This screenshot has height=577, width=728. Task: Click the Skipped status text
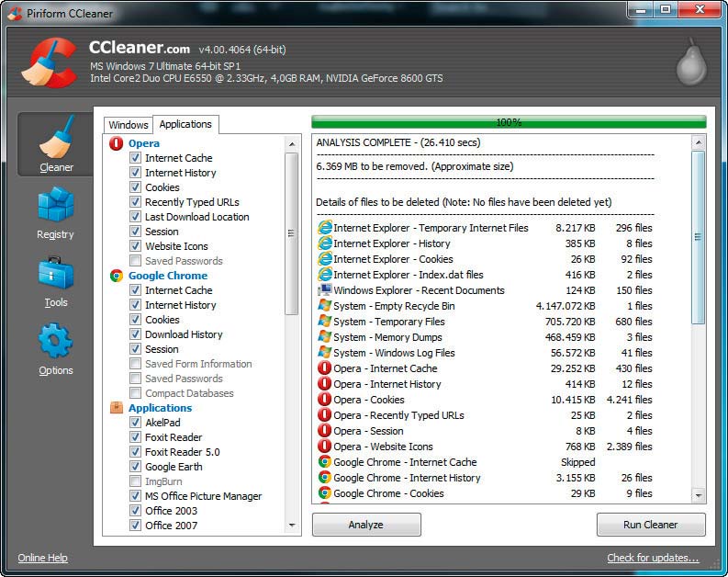point(578,462)
